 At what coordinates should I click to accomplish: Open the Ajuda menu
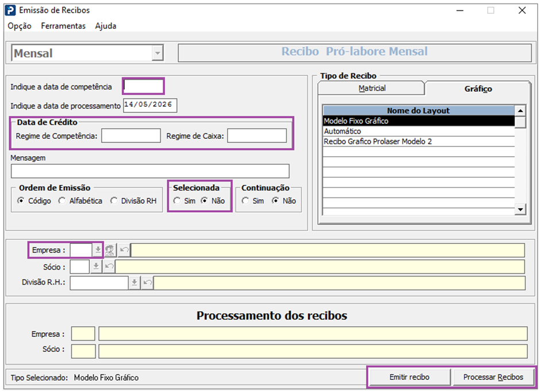[x=106, y=26]
